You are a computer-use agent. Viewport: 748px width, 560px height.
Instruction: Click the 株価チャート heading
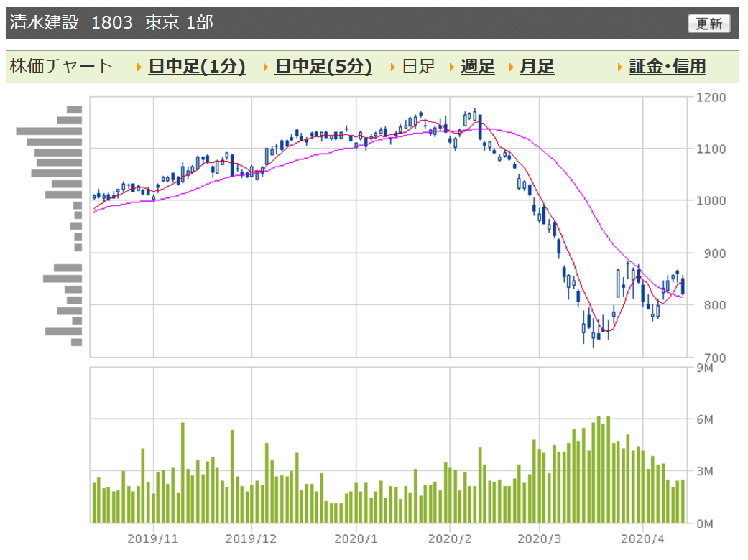pos(61,66)
